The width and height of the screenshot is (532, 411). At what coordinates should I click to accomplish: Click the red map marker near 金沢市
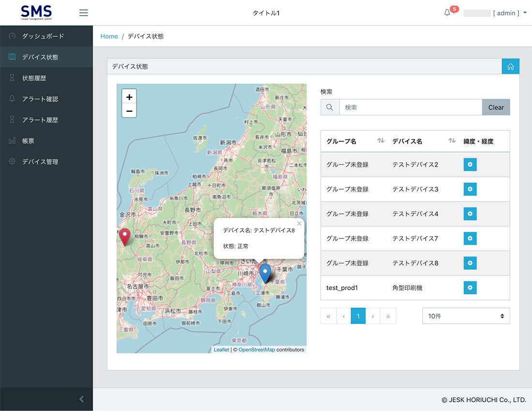pyautogui.click(x=125, y=236)
